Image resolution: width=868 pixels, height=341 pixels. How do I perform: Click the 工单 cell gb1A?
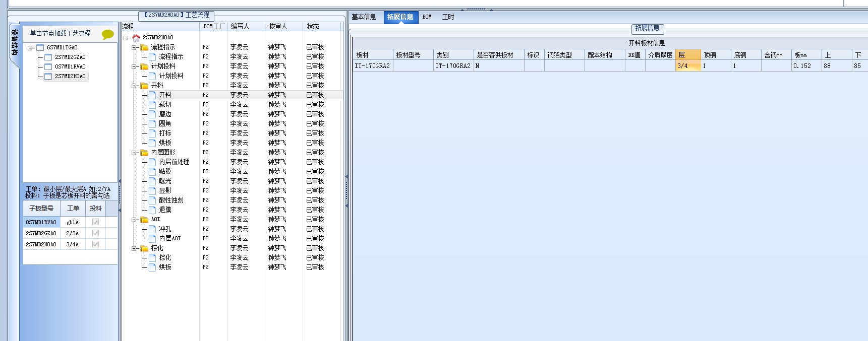(73, 222)
